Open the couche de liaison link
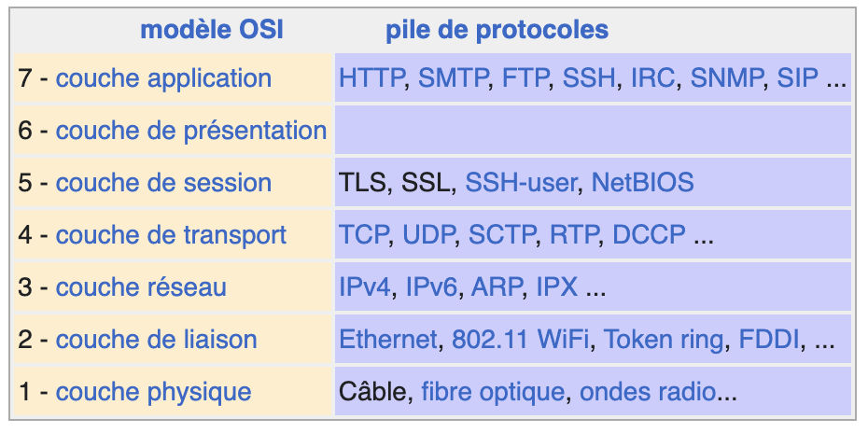 [x=156, y=340]
